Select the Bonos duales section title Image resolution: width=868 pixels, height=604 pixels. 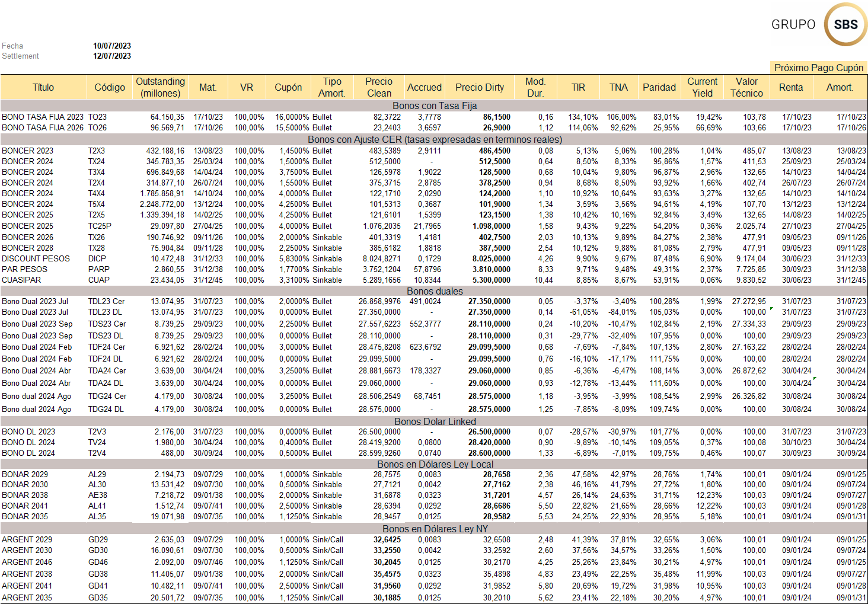point(435,291)
